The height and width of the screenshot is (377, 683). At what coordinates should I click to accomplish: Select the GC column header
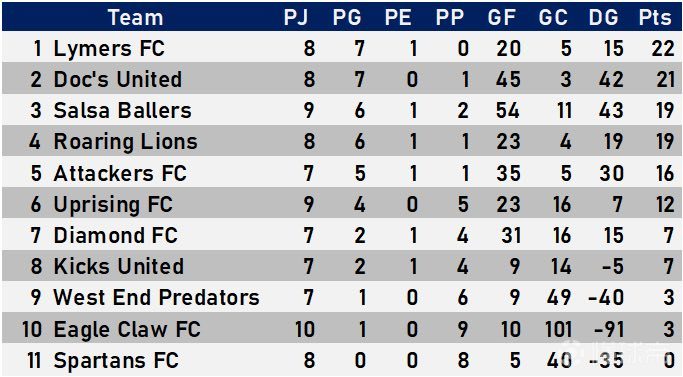(x=553, y=18)
